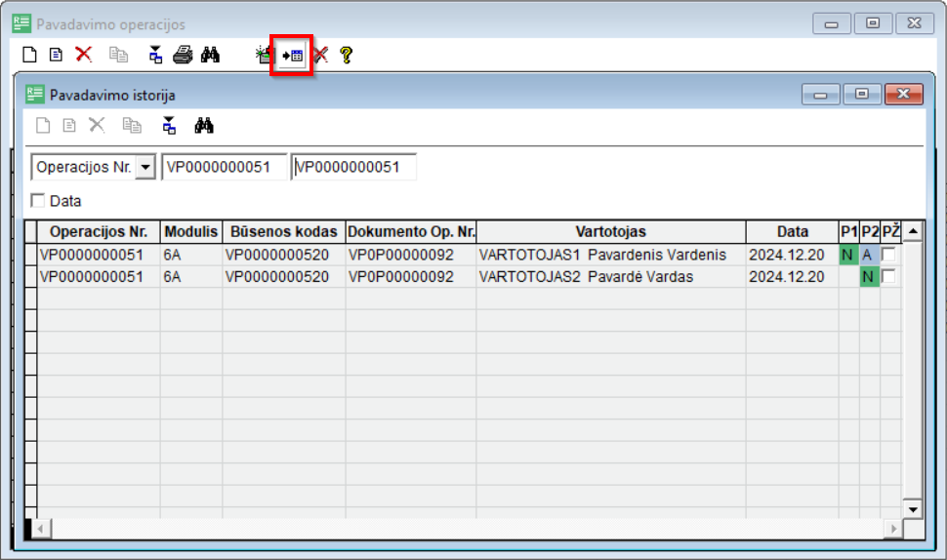
Task: Click the red X delete icon in main toolbar
Action: (x=84, y=55)
